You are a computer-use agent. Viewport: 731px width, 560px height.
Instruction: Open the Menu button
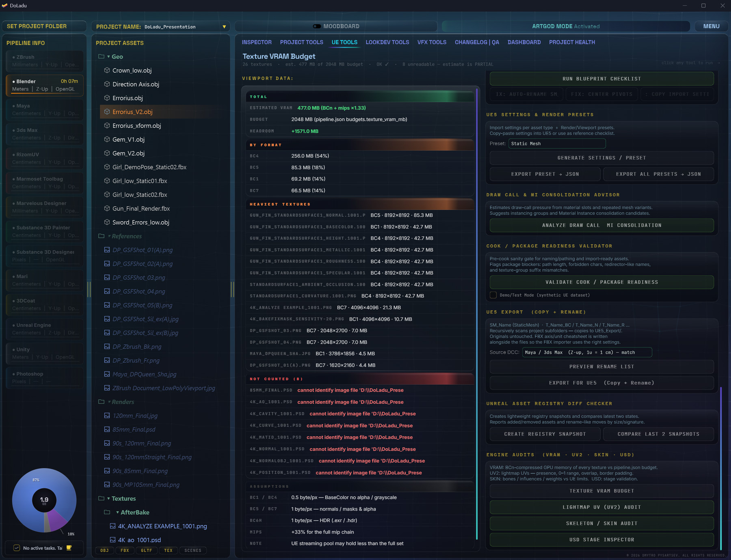coord(711,26)
